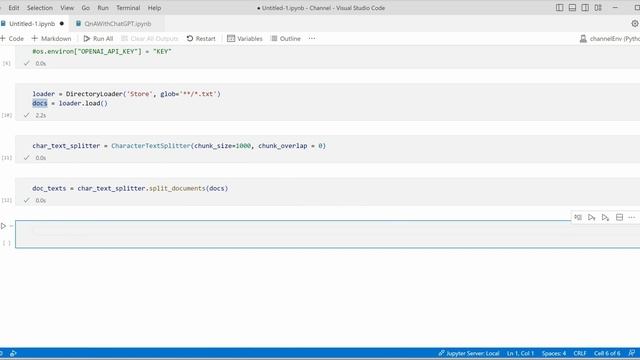The width and height of the screenshot is (640, 360).
Task: Open the Selection menu
Action: 40,8
